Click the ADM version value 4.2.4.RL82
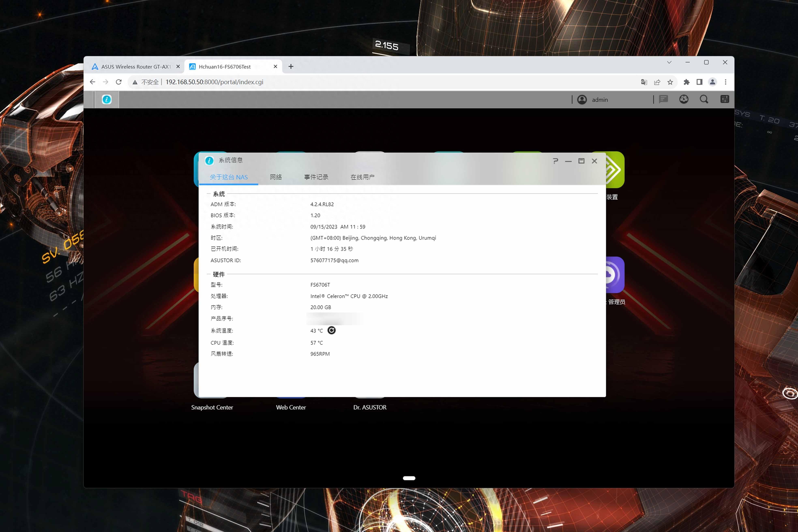Viewport: 798px width, 532px height. (322, 204)
